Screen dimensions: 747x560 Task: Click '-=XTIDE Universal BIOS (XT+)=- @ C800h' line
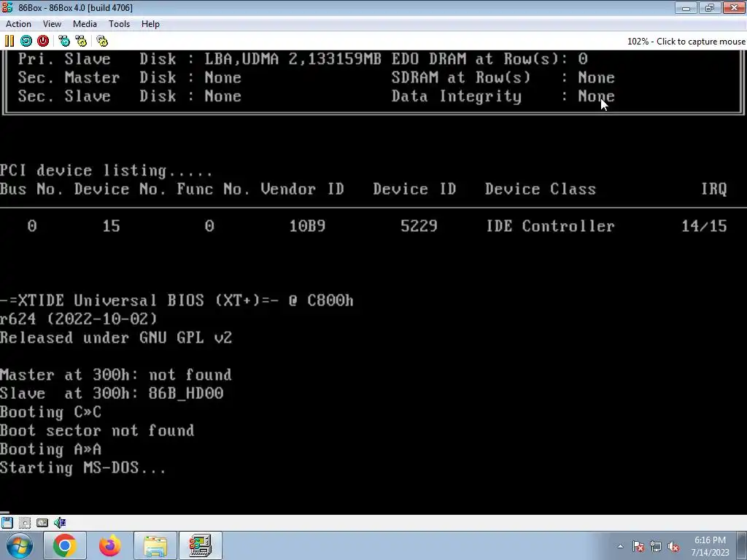(x=177, y=300)
